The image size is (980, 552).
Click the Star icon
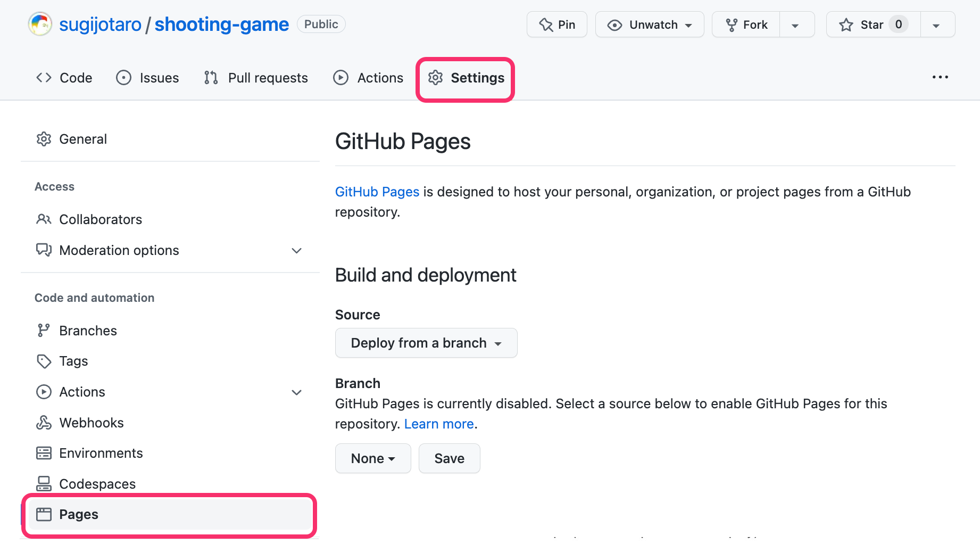tap(846, 24)
